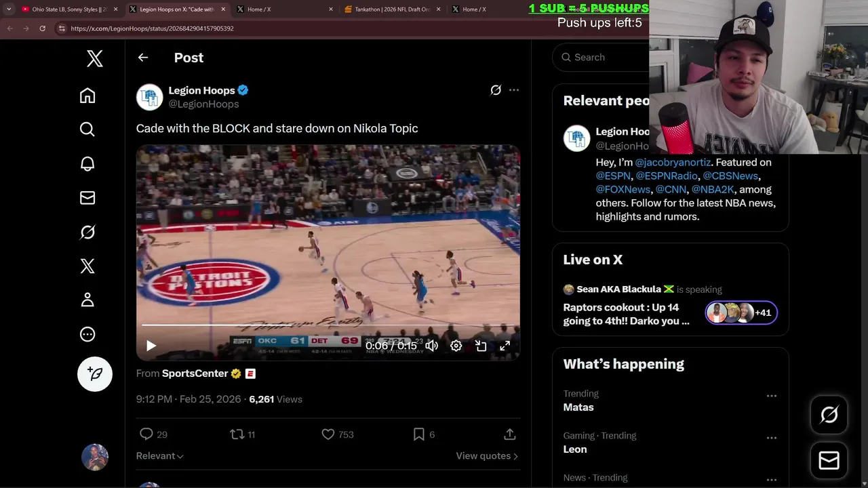The height and width of the screenshot is (488, 868).
Task: Click Grok explain icon on the post
Action: click(x=496, y=90)
